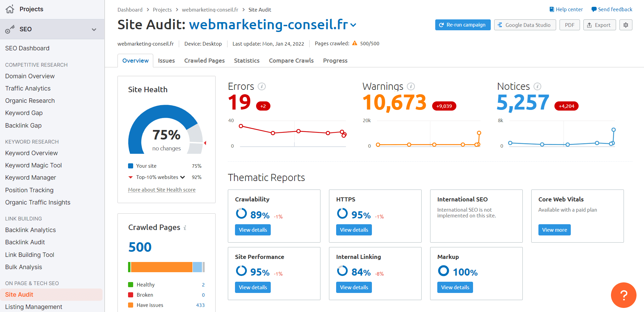View details for Crawlability report

(253, 230)
